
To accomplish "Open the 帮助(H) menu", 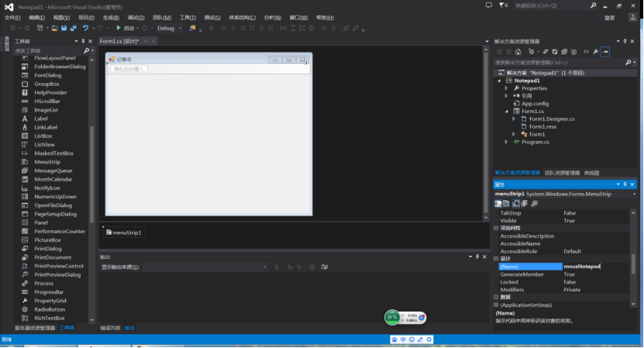I will point(325,18).
